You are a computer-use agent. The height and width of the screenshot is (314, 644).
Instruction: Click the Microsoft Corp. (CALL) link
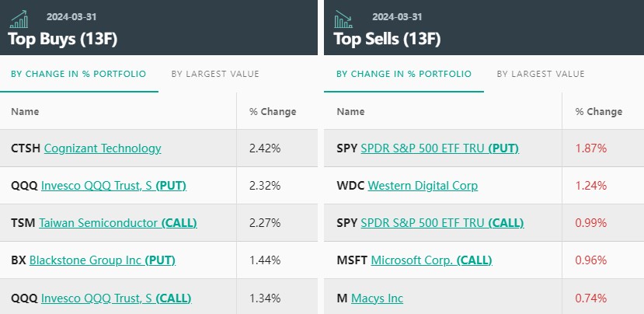(430, 260)
